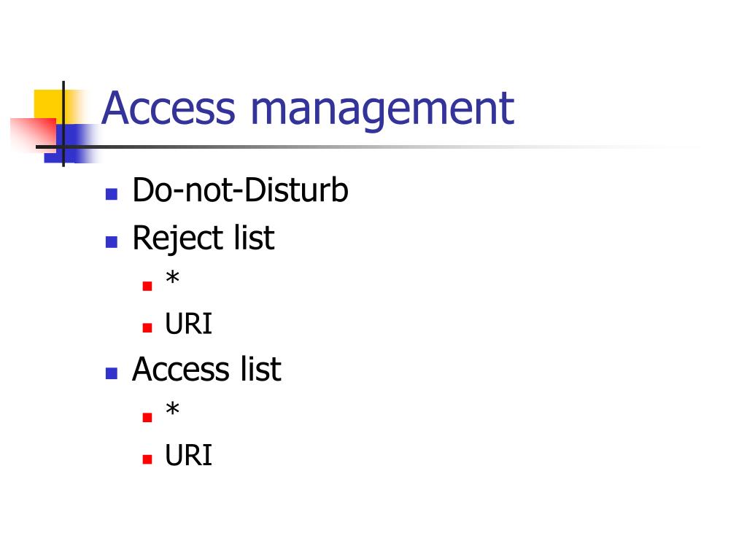Click the red bullet beside URI under Access list
The width and height of the screenshot is (747, 560).
[147, 459]
